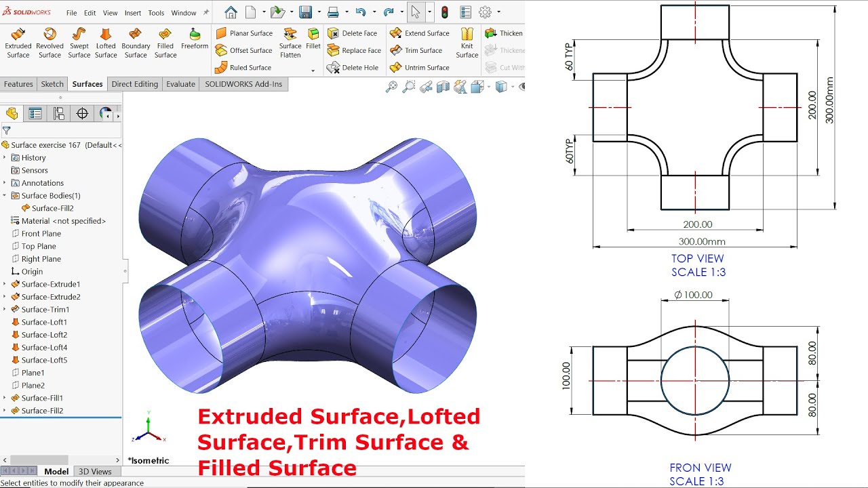Open the SOLIDWORKS Add-Ins tab
Image resolution: width=868 pixels, height=488 pixels.
coord(243,84)
